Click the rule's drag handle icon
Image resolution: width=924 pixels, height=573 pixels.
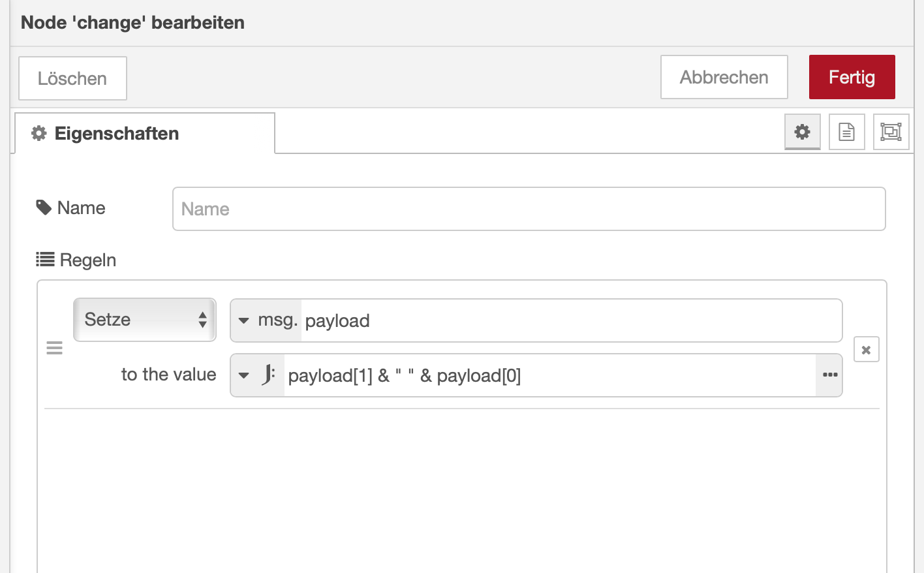coord(55,348)
